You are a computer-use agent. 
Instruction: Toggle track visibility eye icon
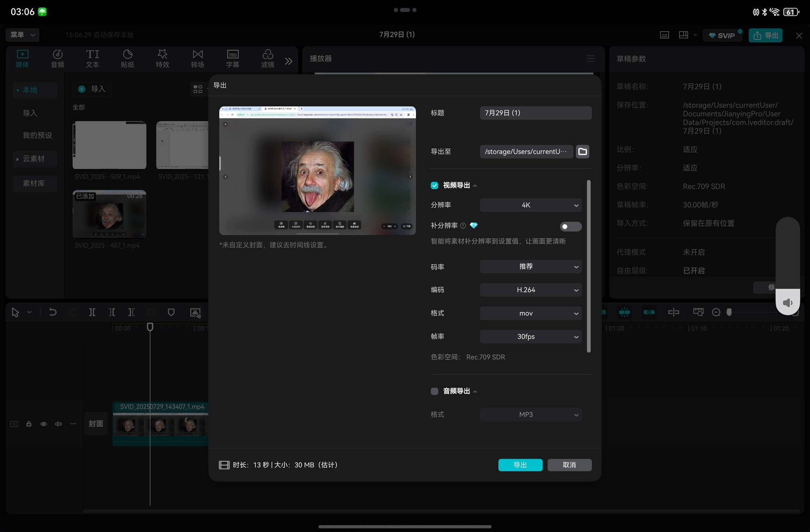(44, 424)
